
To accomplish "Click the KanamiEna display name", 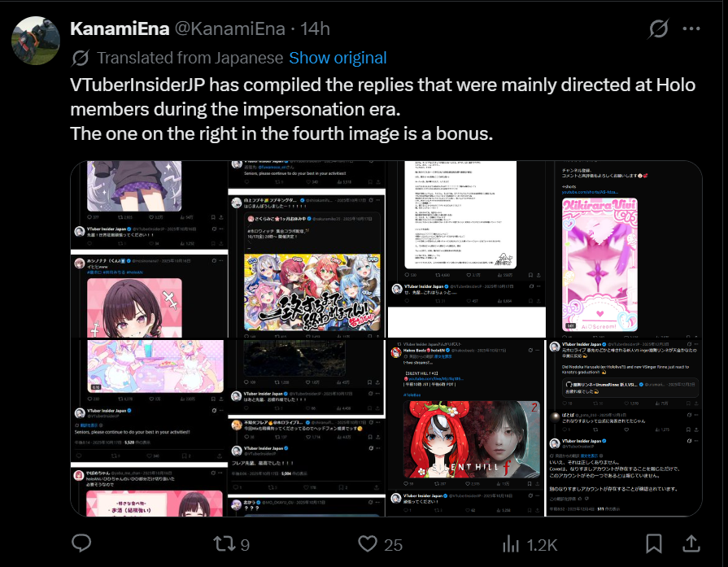I will pyautogui.click(x=120, y=28).
